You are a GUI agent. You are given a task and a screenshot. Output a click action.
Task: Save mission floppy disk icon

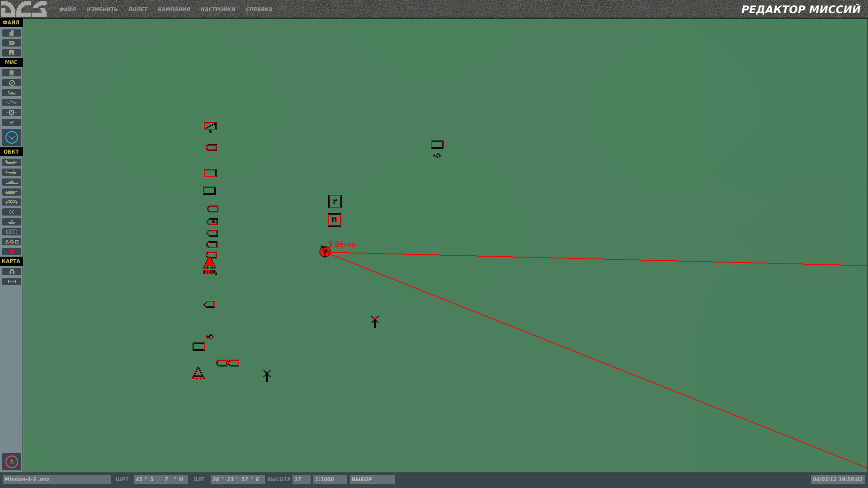tap(12, 53)
